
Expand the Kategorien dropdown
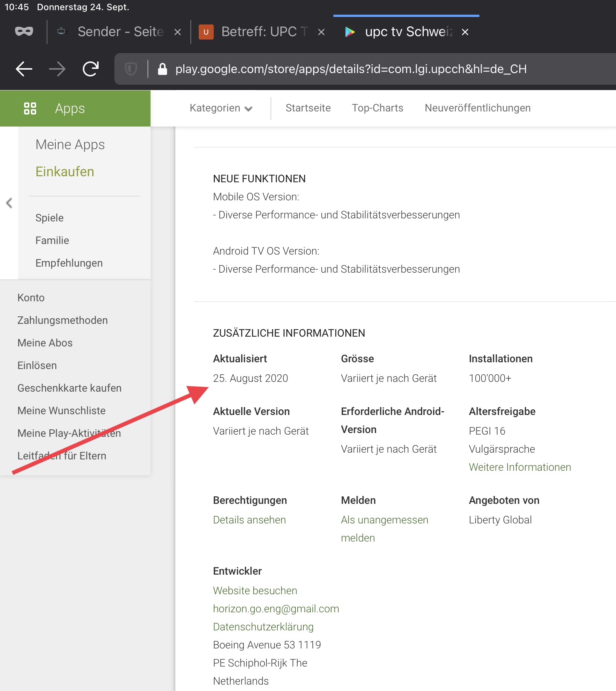[x=221, y=108]
